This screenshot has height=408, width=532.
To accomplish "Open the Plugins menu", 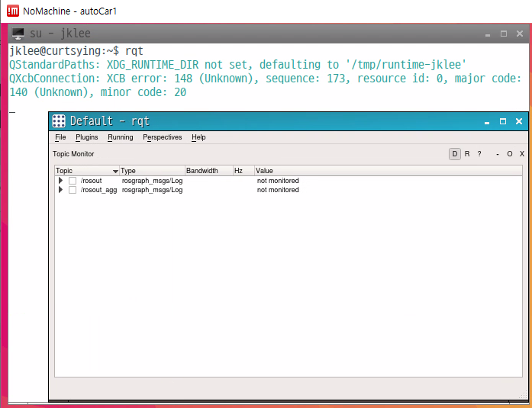I will click(x=87, y=137).
